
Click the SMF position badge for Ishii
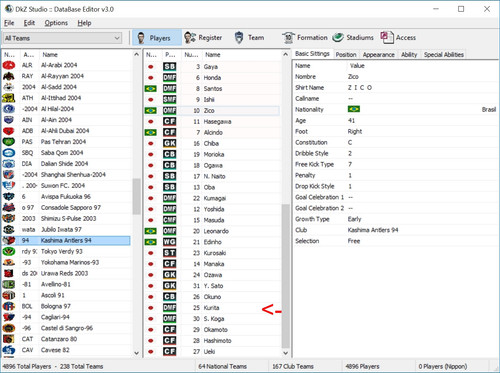[x=170, y=99]
